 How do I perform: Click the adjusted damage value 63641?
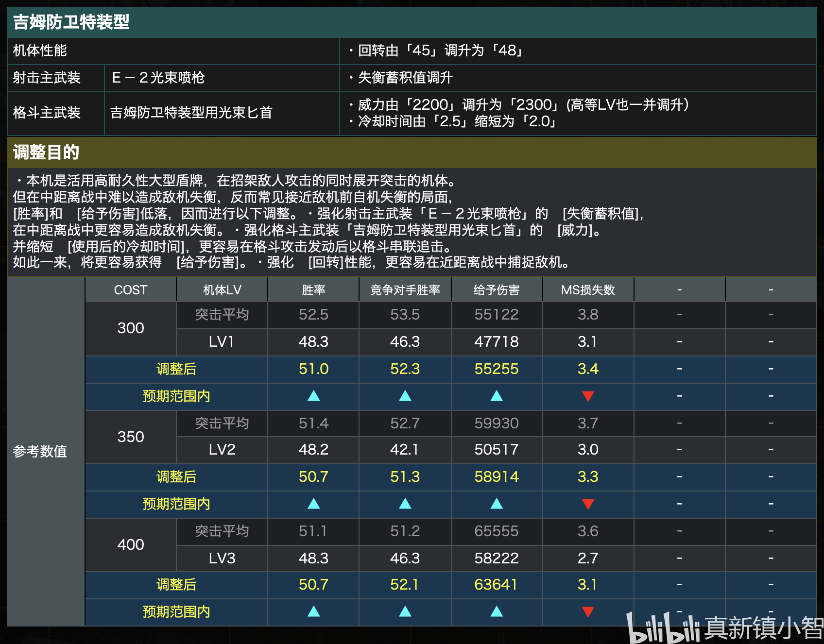coord(496,584)
